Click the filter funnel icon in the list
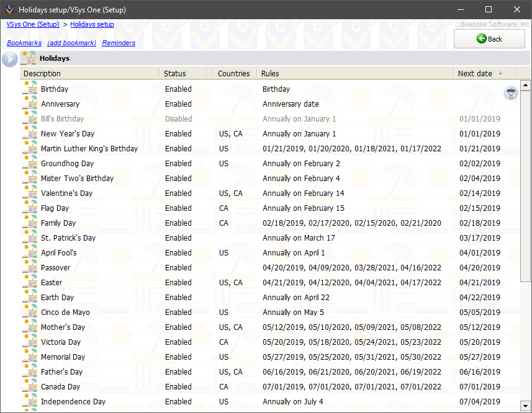 point(510,94)
